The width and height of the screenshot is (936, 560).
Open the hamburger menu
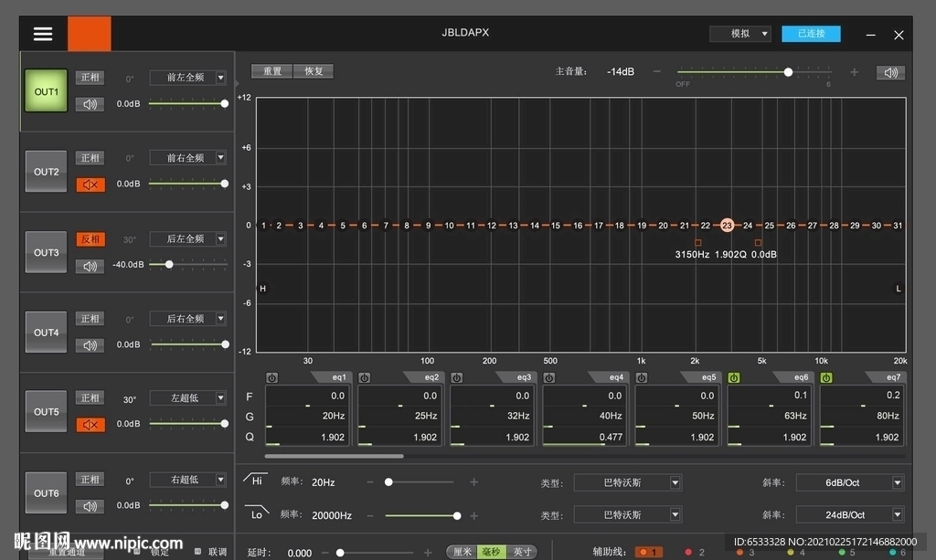click(43, 34)
